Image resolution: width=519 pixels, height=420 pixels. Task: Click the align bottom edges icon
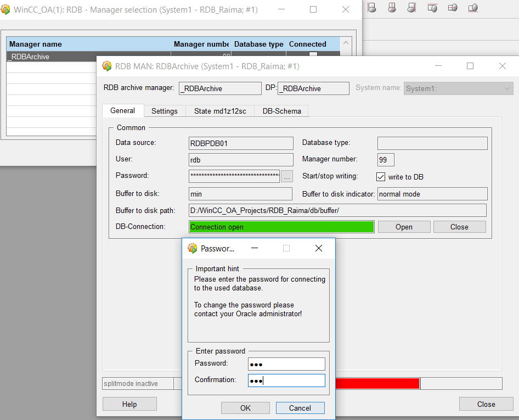(x=473, y=8)
